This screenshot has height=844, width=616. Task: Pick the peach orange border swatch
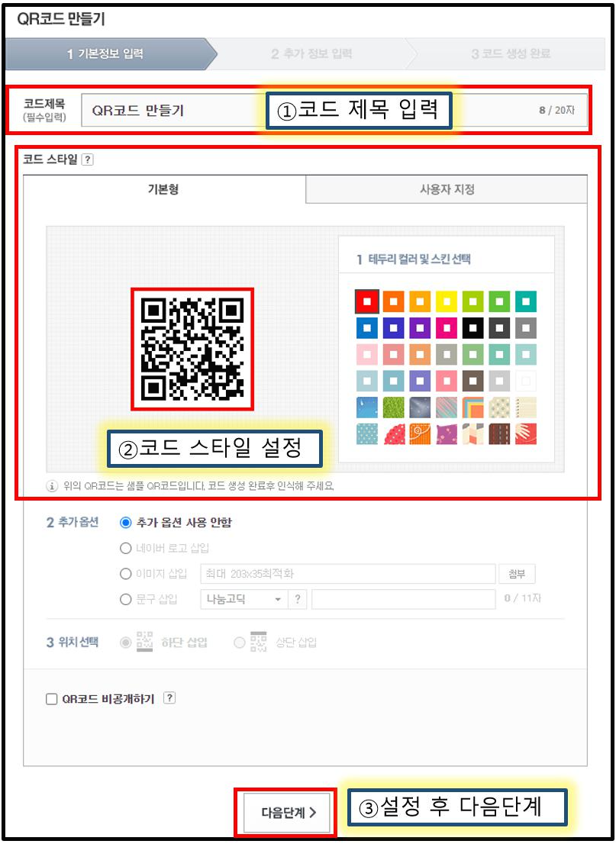tap(420, 354)
